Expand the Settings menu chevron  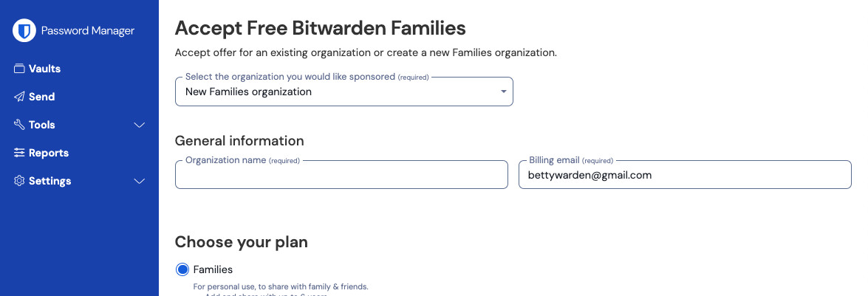[139, 181]
